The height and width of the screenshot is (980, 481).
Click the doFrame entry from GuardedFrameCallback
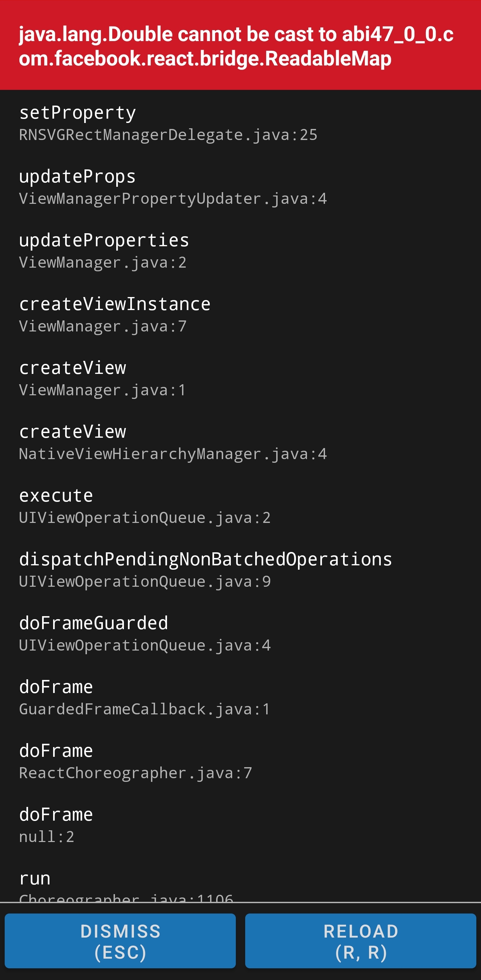(x=56, y=687)
